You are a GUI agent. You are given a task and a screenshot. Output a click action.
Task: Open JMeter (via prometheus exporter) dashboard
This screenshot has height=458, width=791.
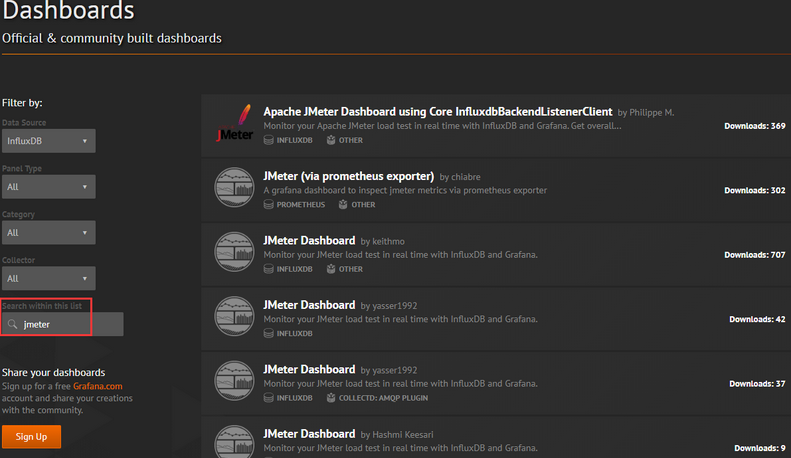(349, 176)
